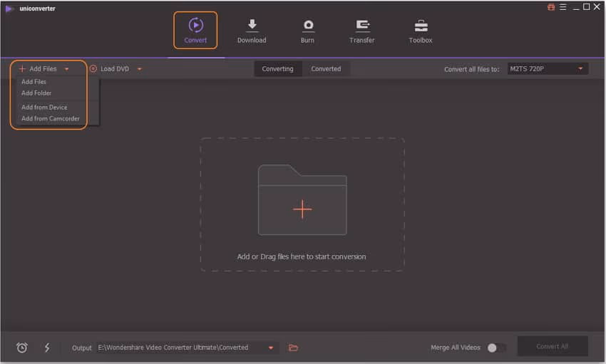
Task: Click the lightning high-speed conversion icon
Action: [47, 348]
